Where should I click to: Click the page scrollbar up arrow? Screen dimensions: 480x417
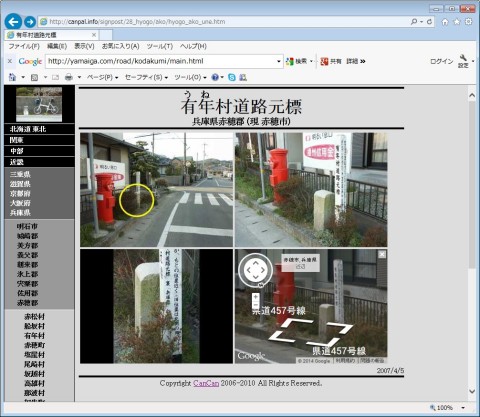(472, 95)
